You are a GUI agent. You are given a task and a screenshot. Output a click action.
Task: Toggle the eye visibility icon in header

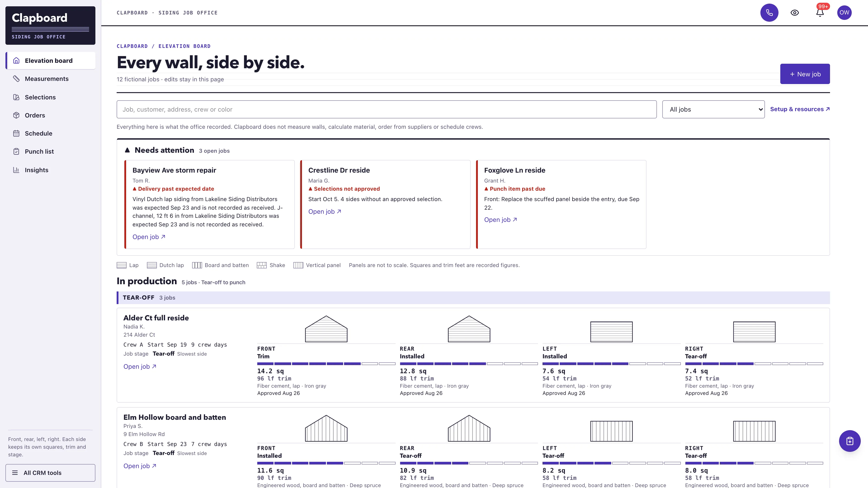point(795,13)
